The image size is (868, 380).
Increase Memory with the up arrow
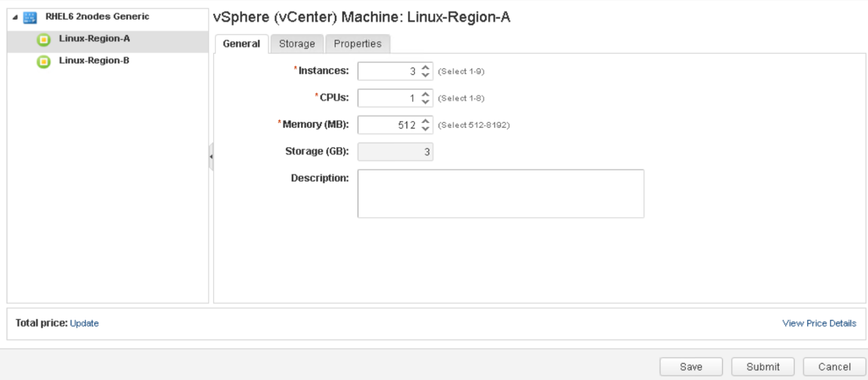(426, 121)
